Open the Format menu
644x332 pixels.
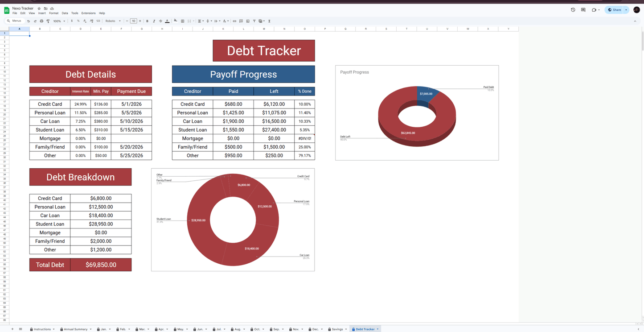click(x=54, y=13)
